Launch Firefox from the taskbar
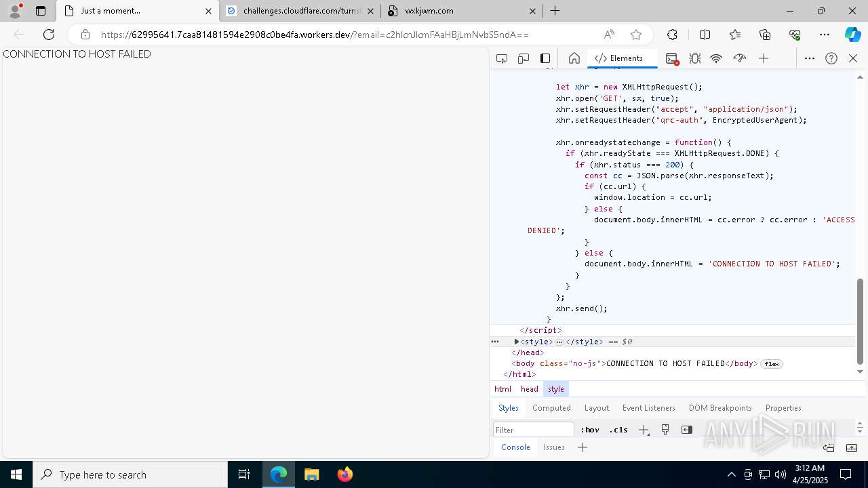Image resolution: width=868 pixels, height=488 pixels. (x=345, y=474)
